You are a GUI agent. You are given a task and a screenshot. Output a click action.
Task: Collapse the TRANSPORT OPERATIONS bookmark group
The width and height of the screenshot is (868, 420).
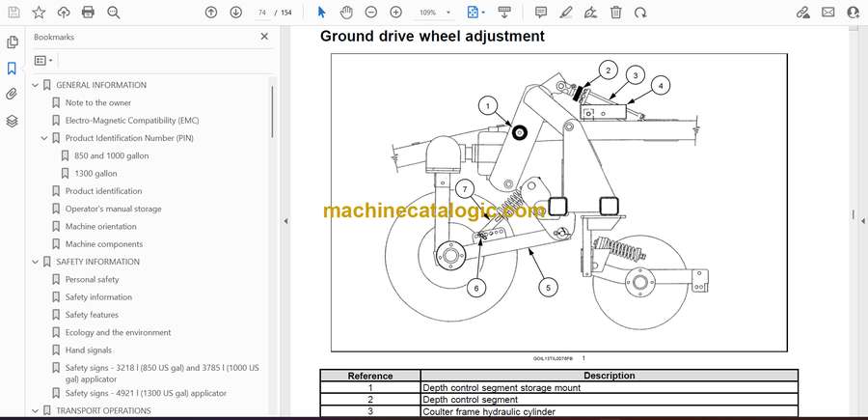36,410
